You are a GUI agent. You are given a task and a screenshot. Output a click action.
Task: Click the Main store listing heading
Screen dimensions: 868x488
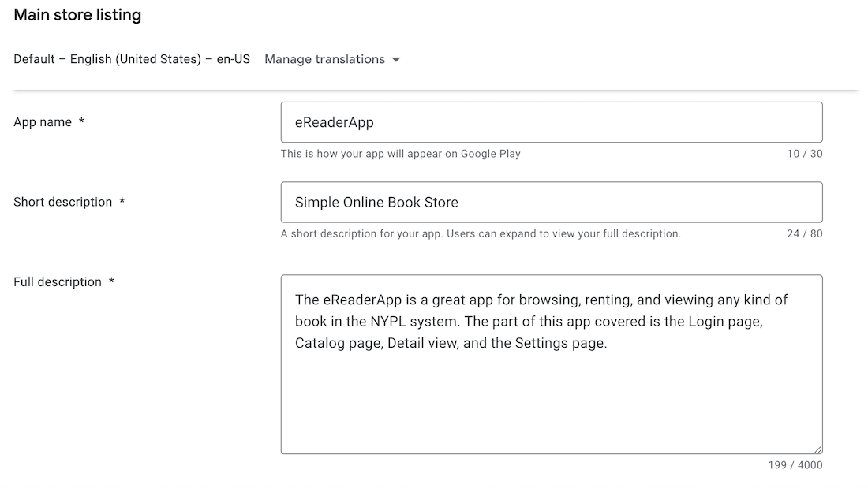click(x=77, y=15)
